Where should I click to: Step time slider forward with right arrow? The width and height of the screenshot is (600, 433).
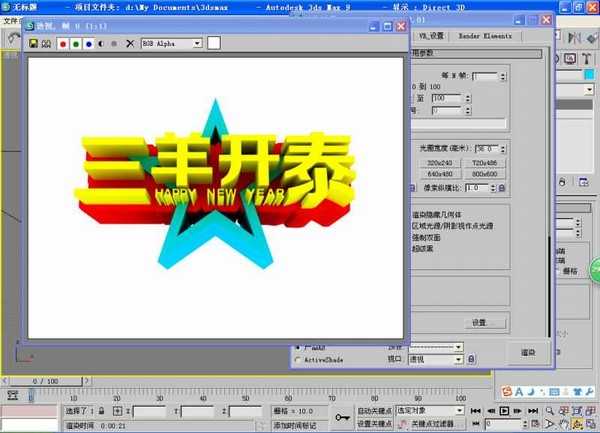click(87, 381)
